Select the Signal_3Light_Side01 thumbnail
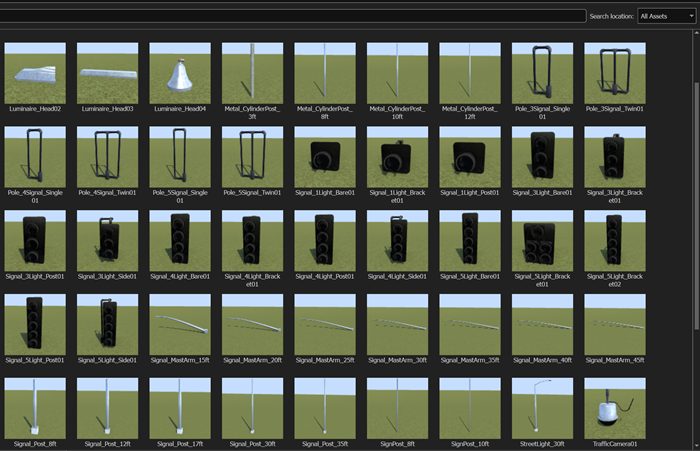 pyautogui.click(x=108, y=241)
